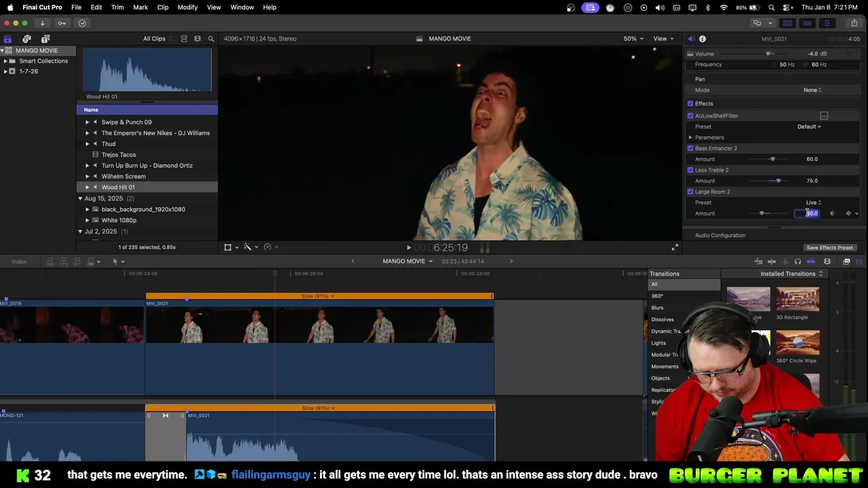
Task: Select the Dissolves transitions category
Action: [663, 319]
